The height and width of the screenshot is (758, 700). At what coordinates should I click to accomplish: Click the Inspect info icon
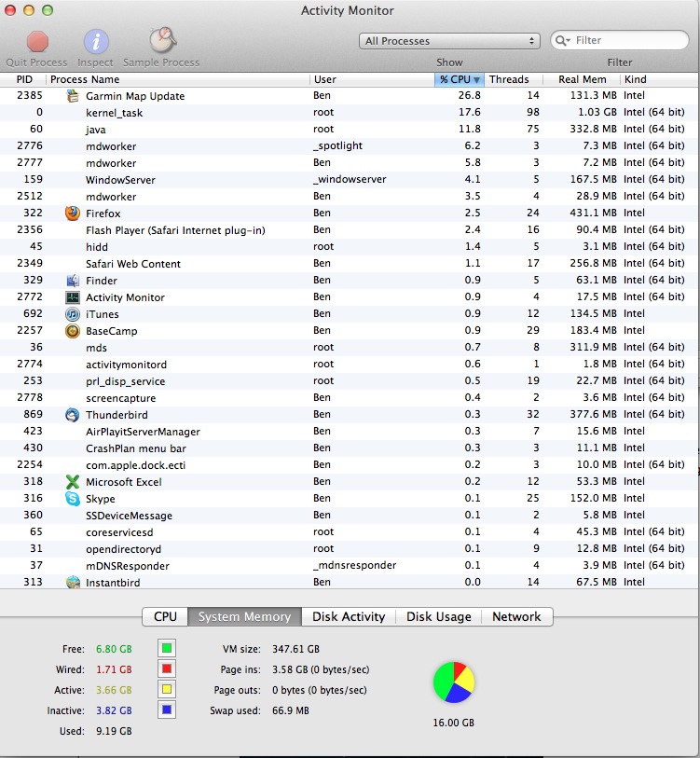(96, 42)
